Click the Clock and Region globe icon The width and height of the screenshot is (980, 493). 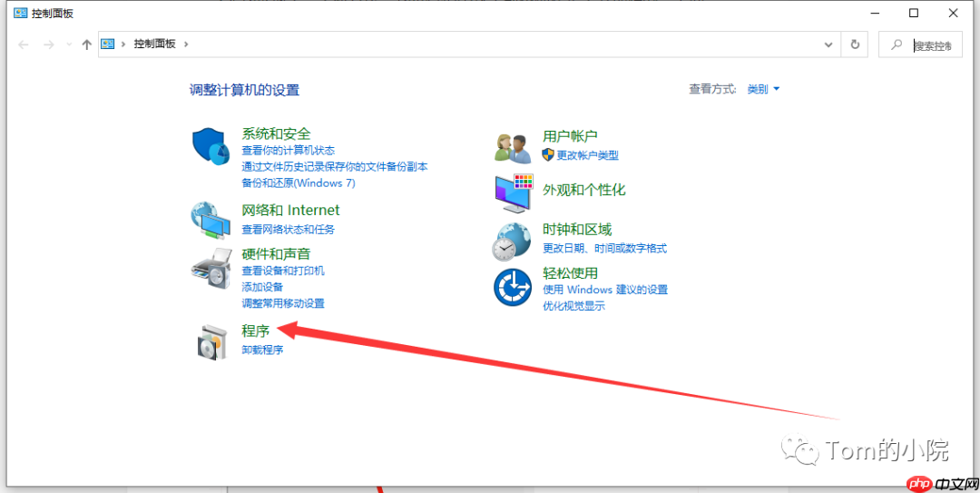pyautogui.click(x=513, y=241)
